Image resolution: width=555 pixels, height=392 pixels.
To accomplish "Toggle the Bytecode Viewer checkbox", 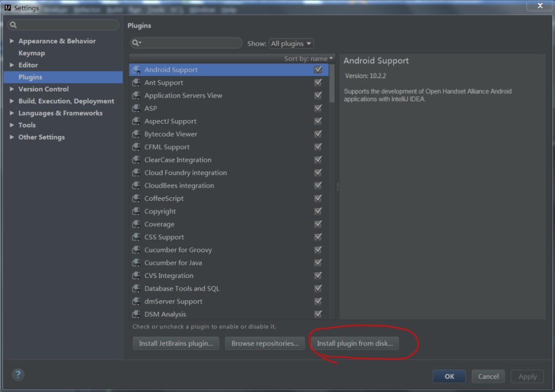I will [318, 134].
